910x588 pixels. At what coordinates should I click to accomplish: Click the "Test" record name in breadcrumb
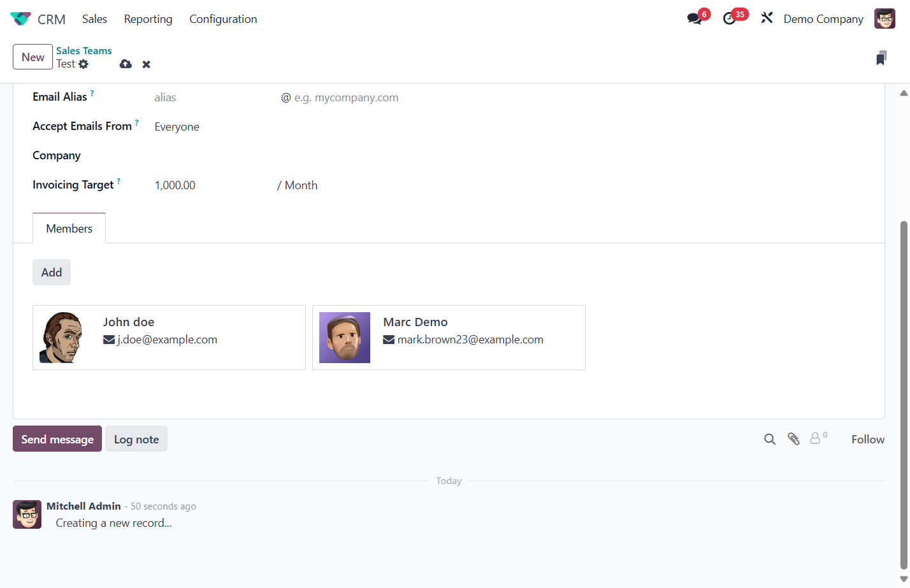click(66, 64)
